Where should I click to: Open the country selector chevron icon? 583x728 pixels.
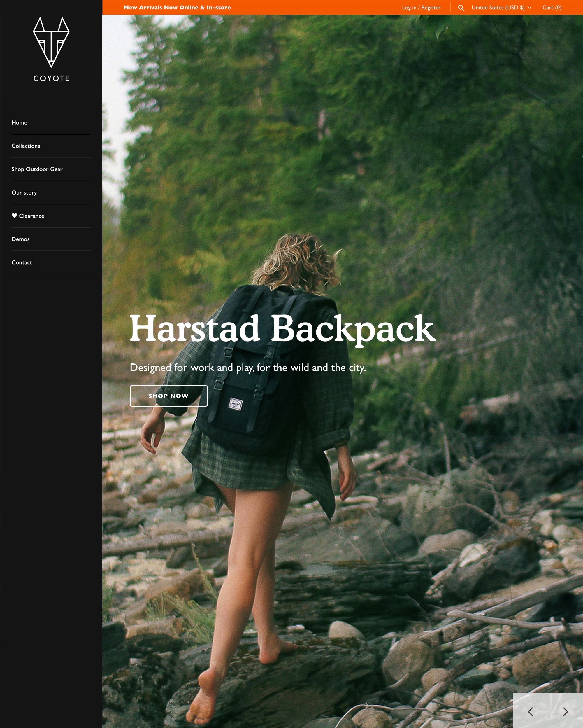click(529, 7)
